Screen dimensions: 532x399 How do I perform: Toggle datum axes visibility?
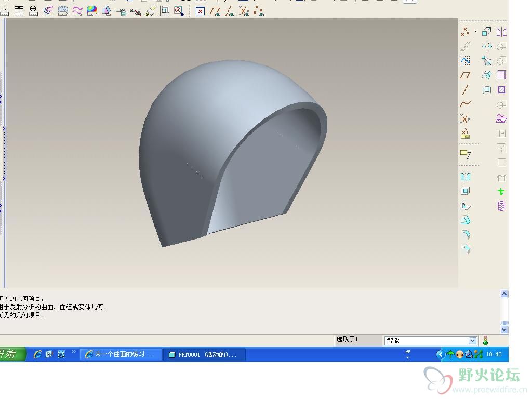point(230,11)
